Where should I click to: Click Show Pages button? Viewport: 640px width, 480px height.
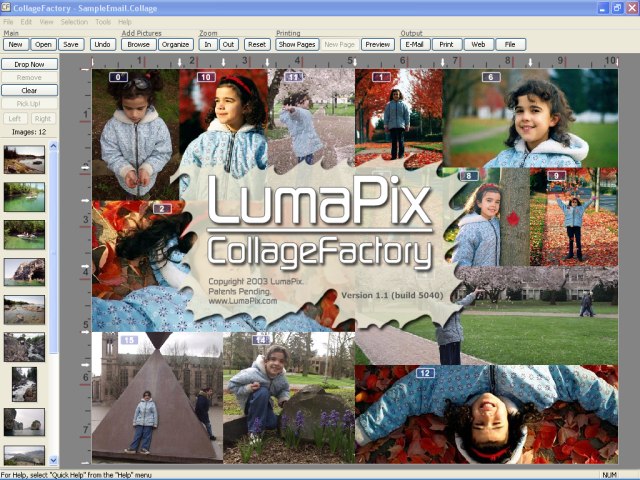(x=297, y=44)
